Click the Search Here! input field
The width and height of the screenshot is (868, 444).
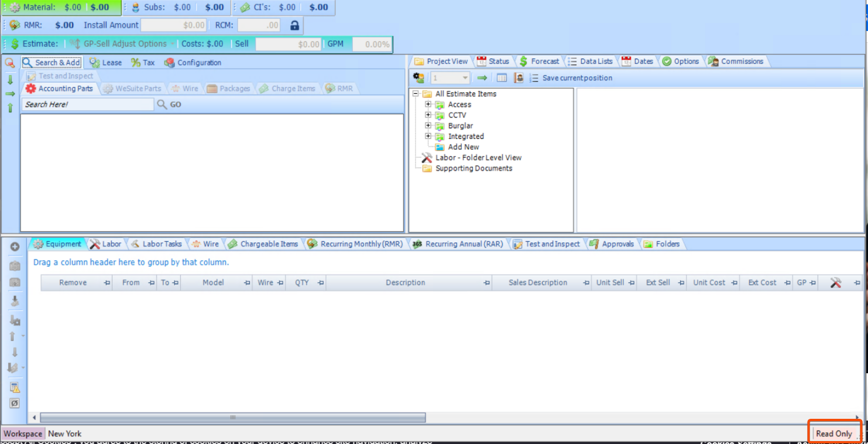pyautogui.click(x=88, y=104)
